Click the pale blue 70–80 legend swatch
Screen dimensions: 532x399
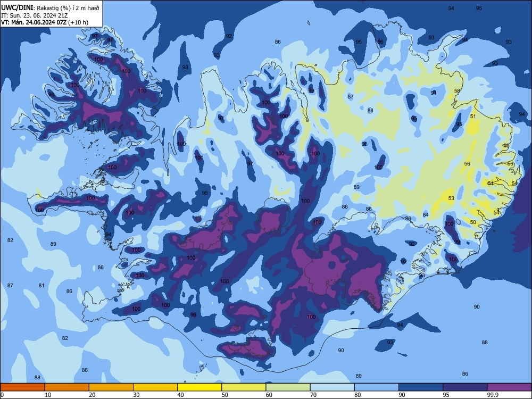(332, 387)
